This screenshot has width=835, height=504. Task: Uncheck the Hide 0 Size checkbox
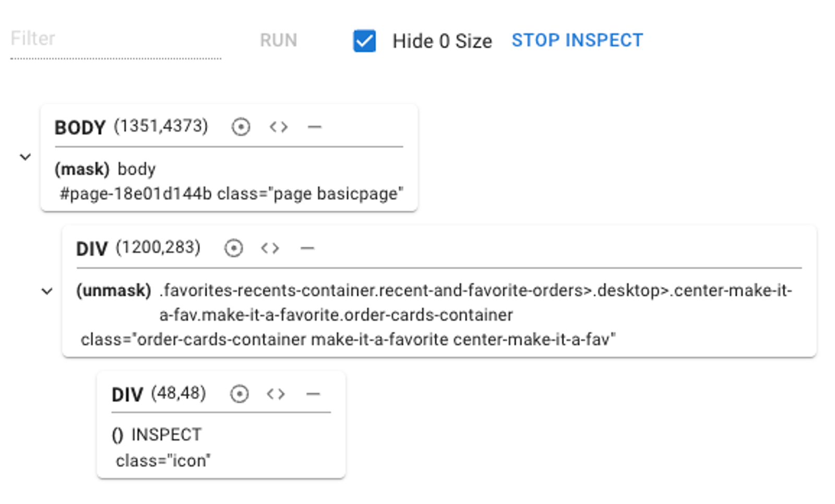click(x=364, y=41)
